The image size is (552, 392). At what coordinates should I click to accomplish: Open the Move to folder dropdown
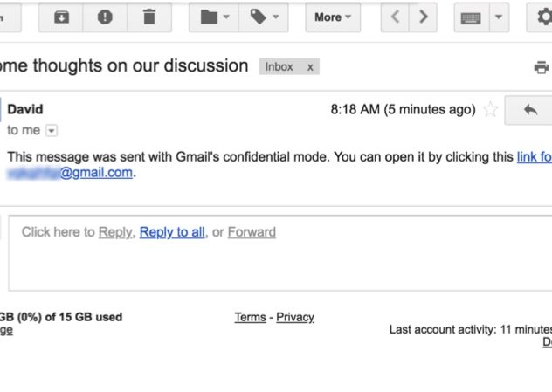(x=215, y=17)
